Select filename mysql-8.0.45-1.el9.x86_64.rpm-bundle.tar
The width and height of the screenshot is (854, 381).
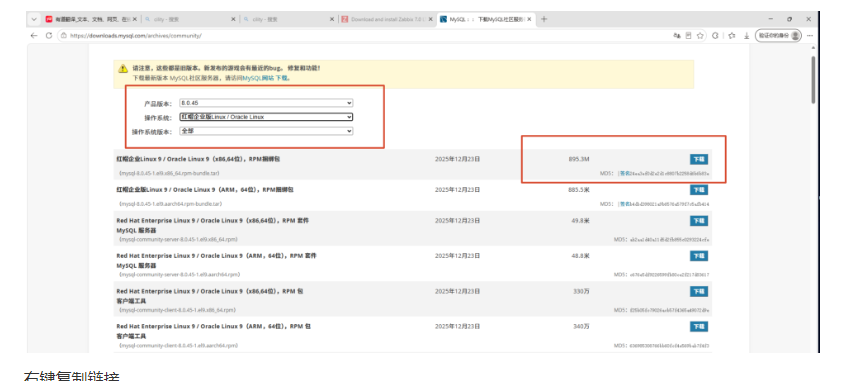pyautogui.click(x=170, y=174)
